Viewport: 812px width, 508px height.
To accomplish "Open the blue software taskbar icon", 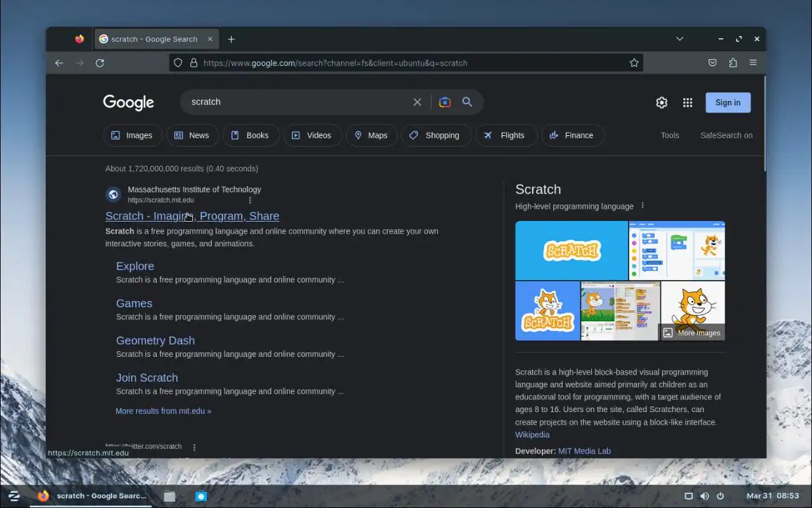I will coord(201,497).
